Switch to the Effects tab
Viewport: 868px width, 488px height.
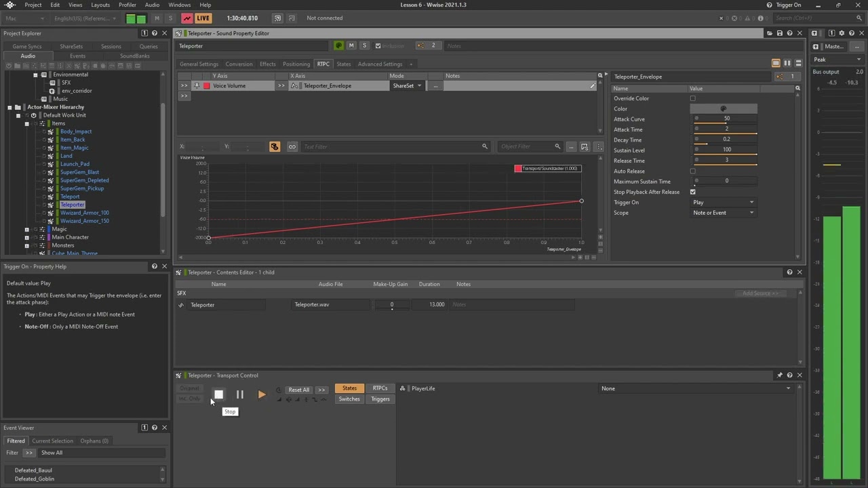[268, 64]
